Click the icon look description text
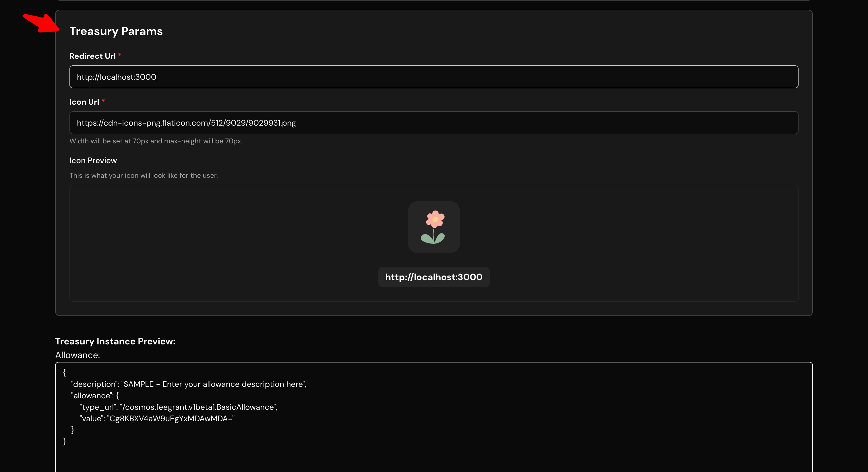Image resolution: width=868 pixels, height=472 pixels. pyautogui.click(x=144, y=175)
